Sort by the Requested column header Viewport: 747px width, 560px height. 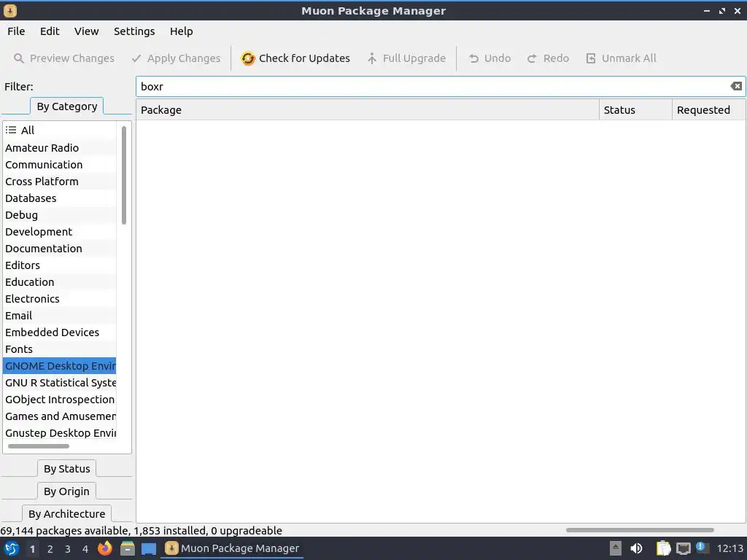708,110
